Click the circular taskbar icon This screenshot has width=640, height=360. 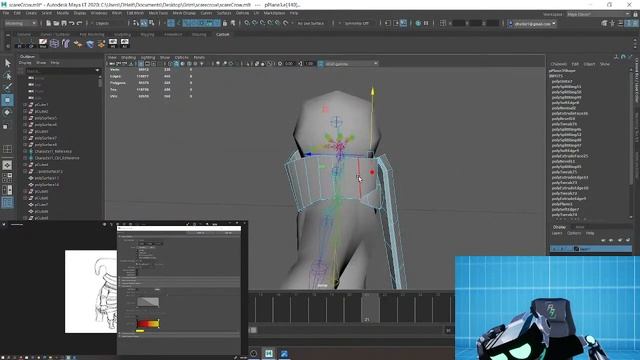coord(253,353)
